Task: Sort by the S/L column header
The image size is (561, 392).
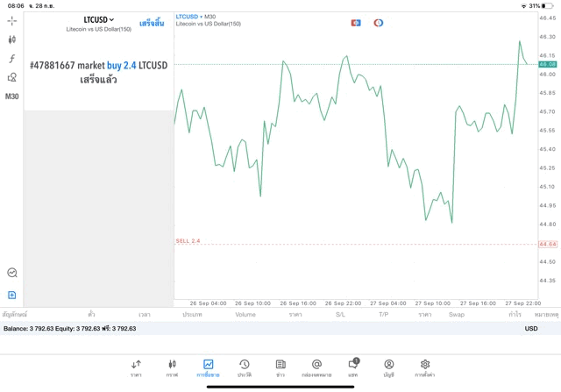Action: (340, 315)
